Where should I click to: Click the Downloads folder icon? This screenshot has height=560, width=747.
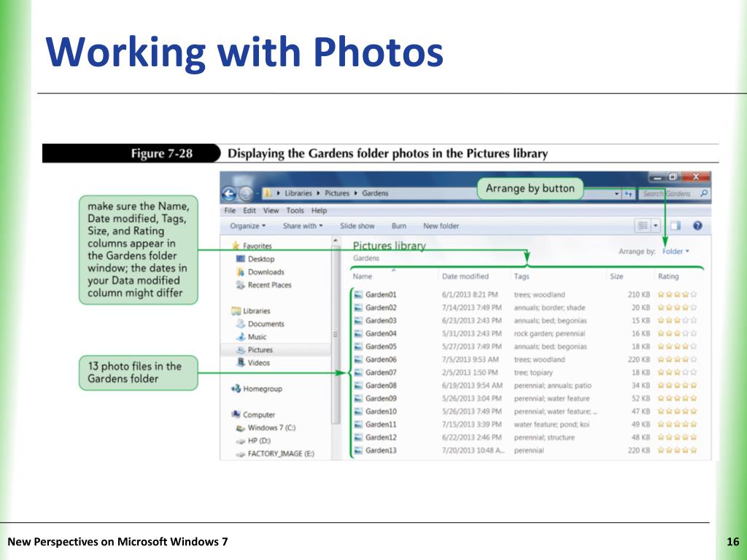(x=241, y=272)
